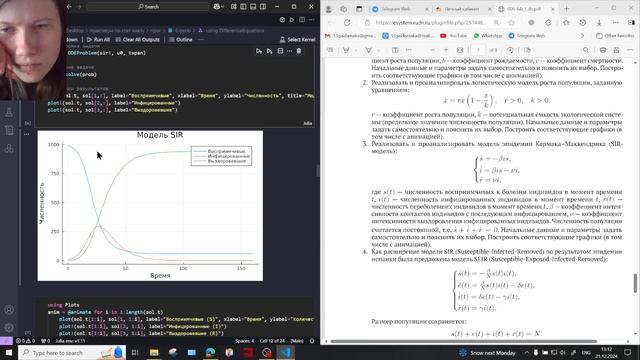This screenshot has width=640, height=360.
Task: Open the notebook Outline
Action: tap(180, 40)
